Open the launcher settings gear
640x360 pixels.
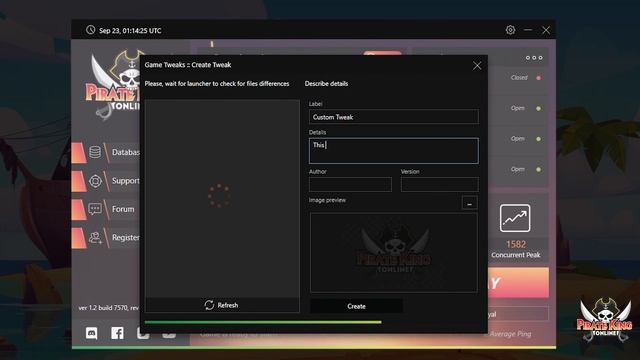coord(510,30)
